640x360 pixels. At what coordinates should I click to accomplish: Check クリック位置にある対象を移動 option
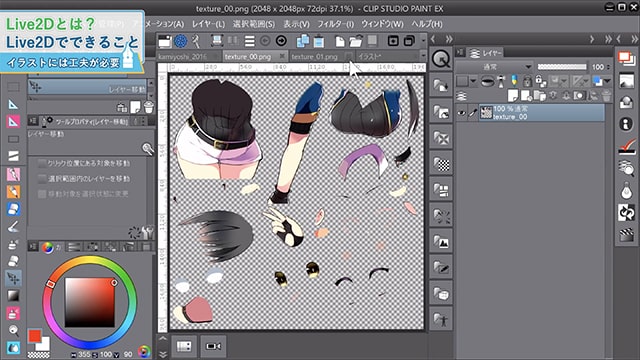coord(42,163)
